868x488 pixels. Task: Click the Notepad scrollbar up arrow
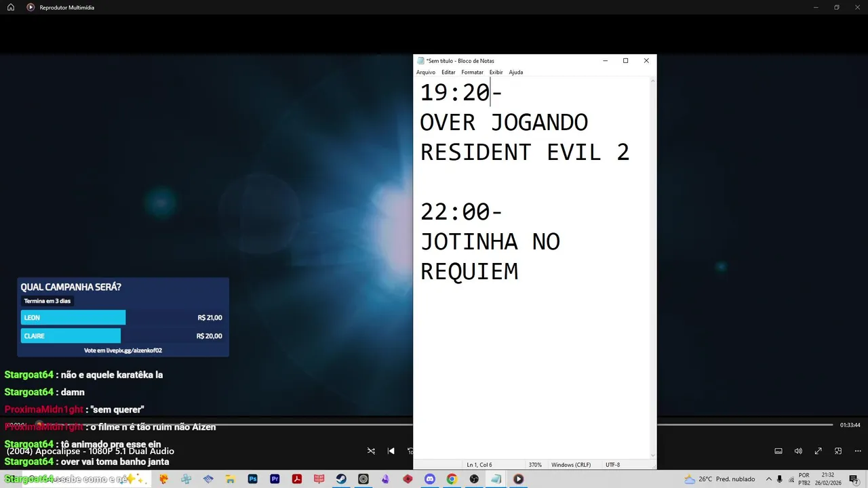[x=653, y=81]
